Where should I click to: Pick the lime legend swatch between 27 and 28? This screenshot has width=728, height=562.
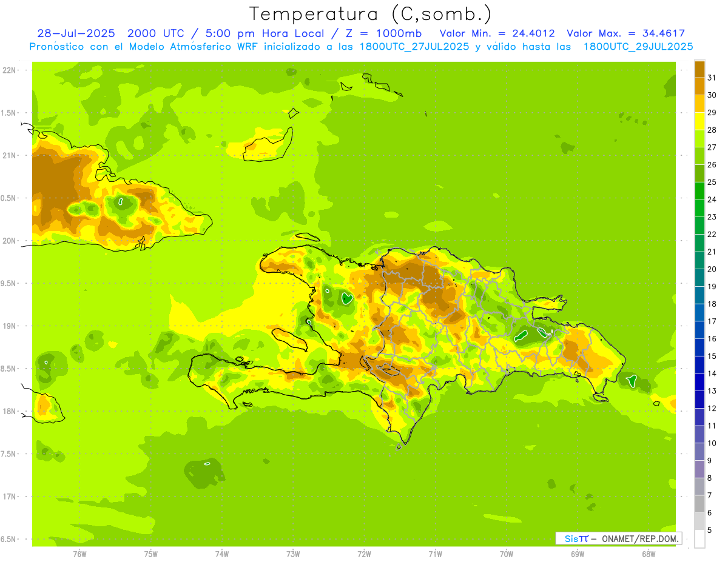[x=699, y=139]
